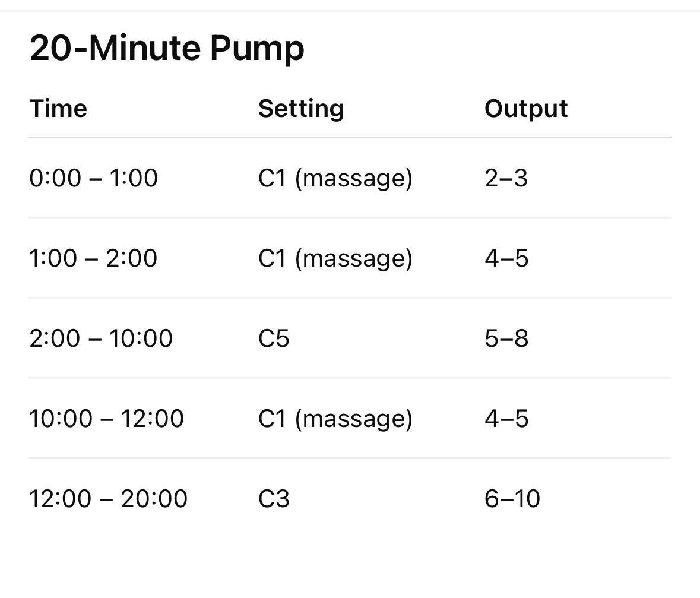The height and width of the screenshot is (598, 700).
Task: Select the 2:00 – 10:00 time cell
Action: point(101,338)
